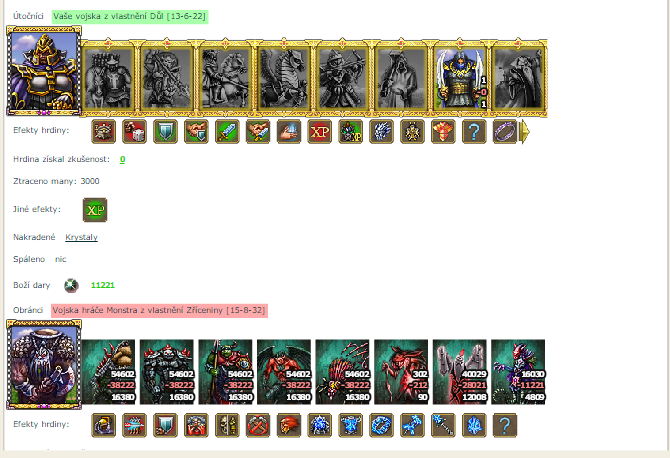Open the Krystaly link
670x458 pixels.
(x=81, y=237)
